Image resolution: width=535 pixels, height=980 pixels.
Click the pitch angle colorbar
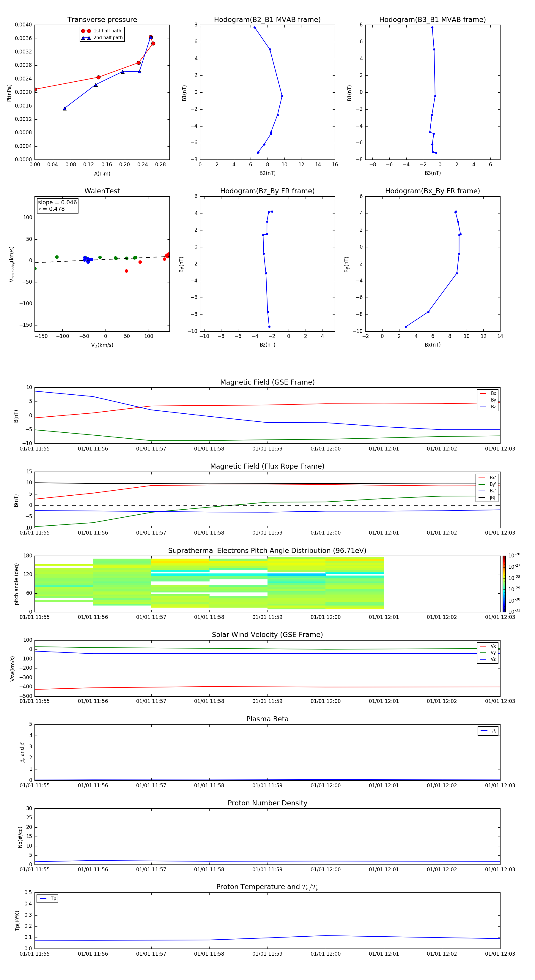(x=504, y=584)
